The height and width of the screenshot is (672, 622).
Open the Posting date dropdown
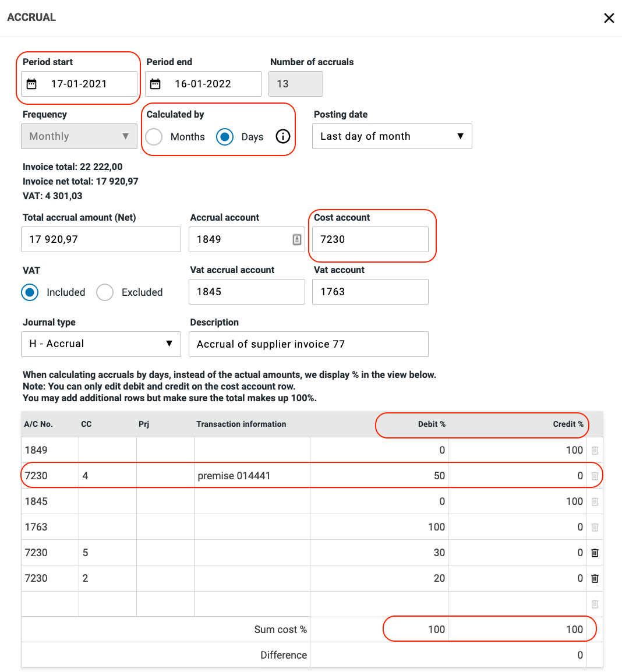click(x=392, y=136)
